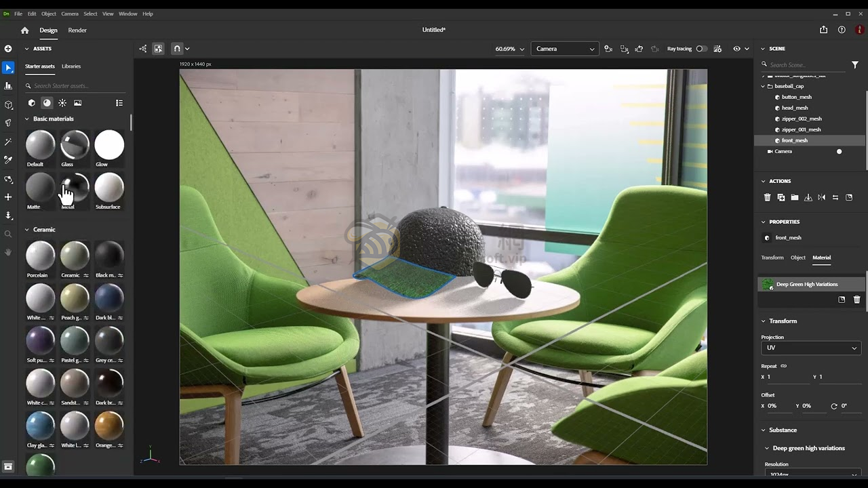Switch to the Render tab
This screenshot has height=488, width=868.
point(77,30)
